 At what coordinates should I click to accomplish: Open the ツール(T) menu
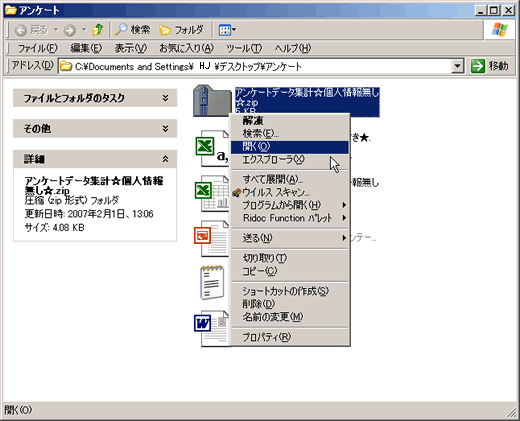pyautogui.click(x=244, y=48)
